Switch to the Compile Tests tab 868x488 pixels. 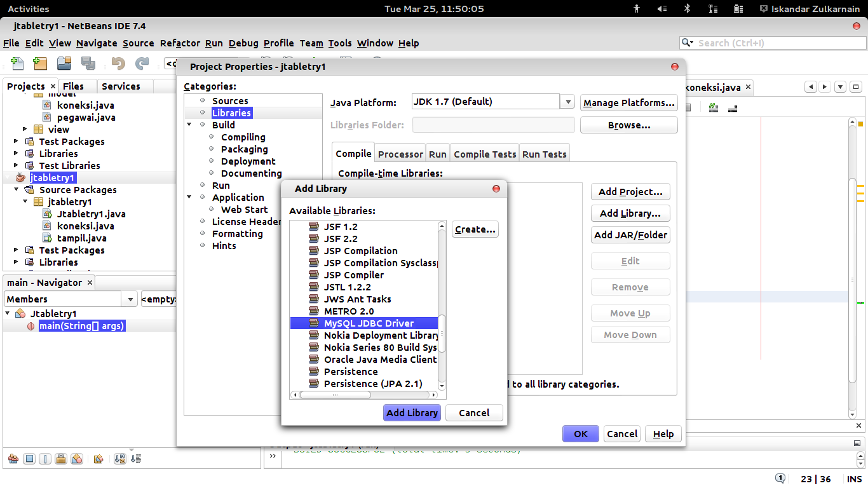485,154
